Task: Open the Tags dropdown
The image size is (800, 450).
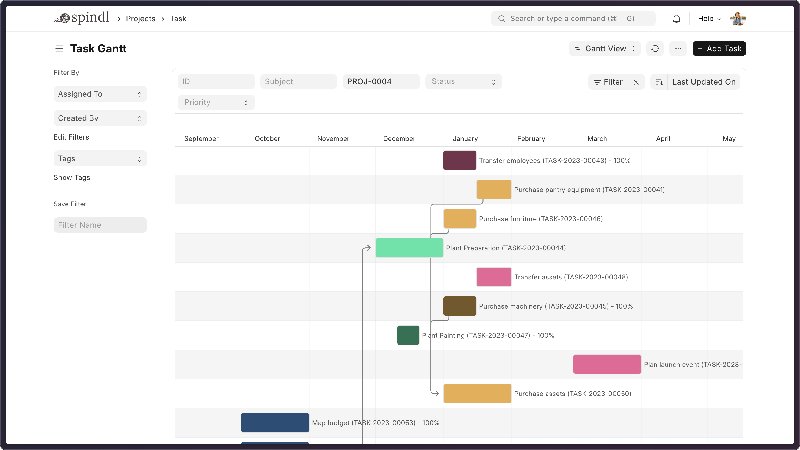Action: tap(100, 159)
